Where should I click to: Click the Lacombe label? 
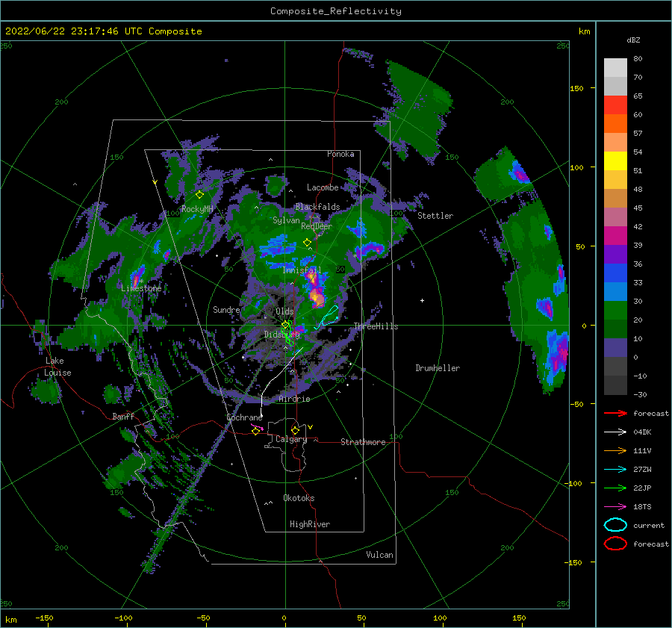click(323, 187)
